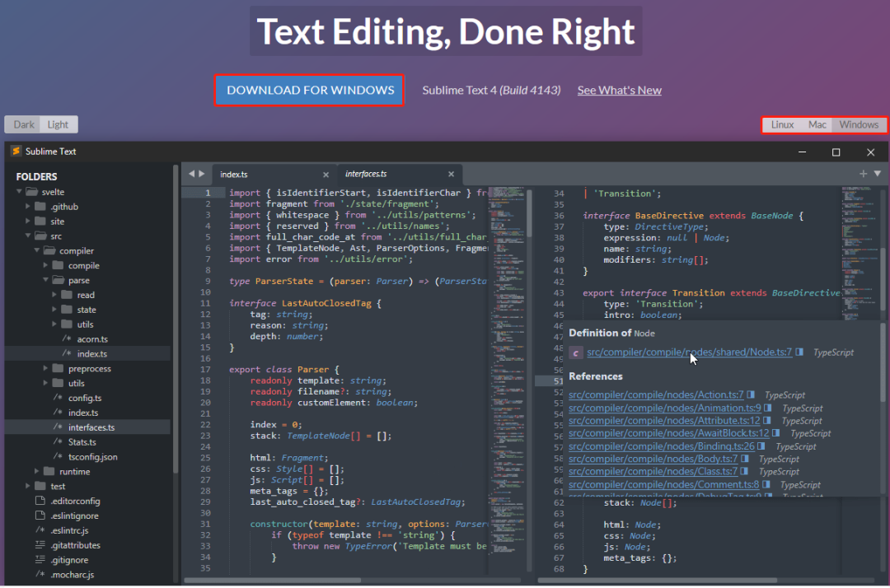Open the Attribute.ts:12 reference link
This screenshot has height=588, width=890.
point(664,420)
